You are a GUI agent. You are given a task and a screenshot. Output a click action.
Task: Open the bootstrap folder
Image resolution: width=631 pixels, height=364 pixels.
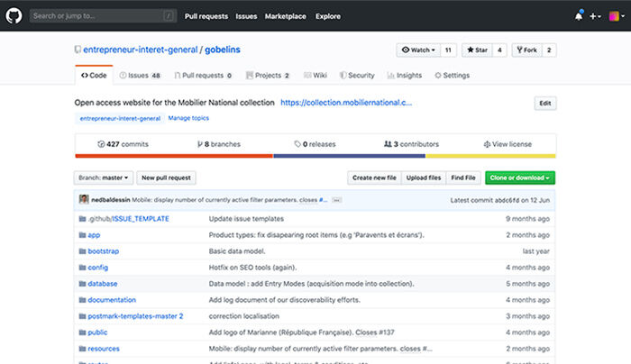[104, 251]
